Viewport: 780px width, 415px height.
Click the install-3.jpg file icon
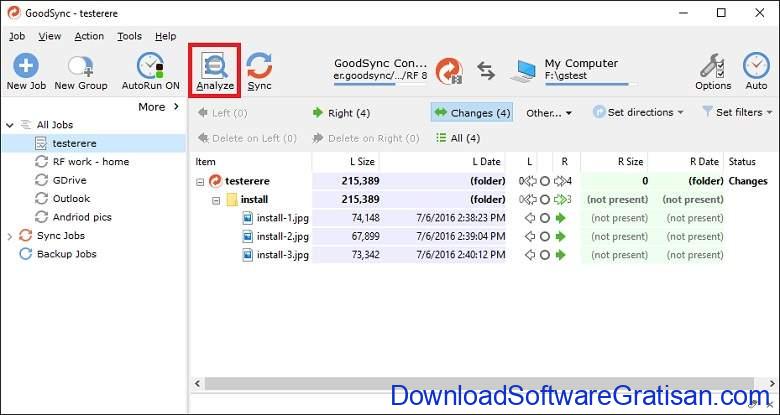click(x=248, y=255)
